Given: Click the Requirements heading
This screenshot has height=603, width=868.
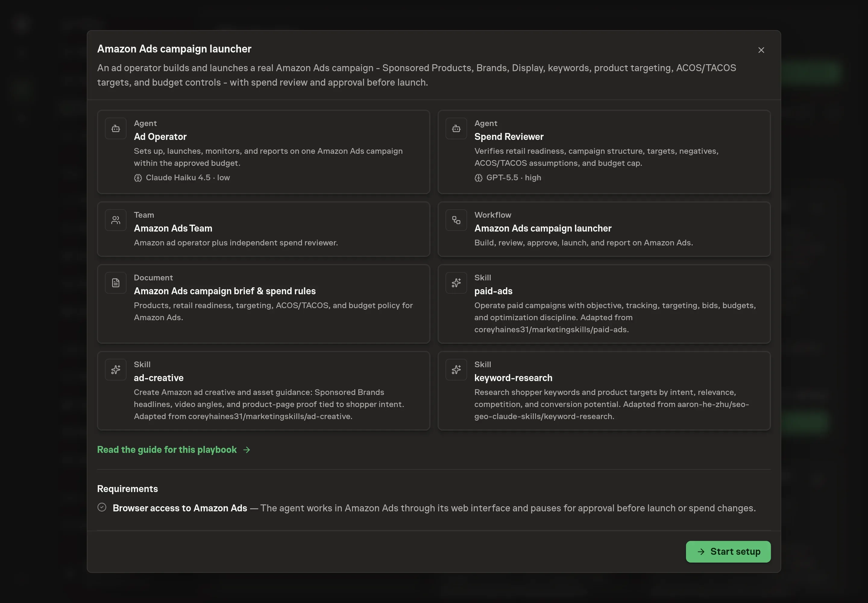Looking at the screenshot, I should [x=127, y=489].
